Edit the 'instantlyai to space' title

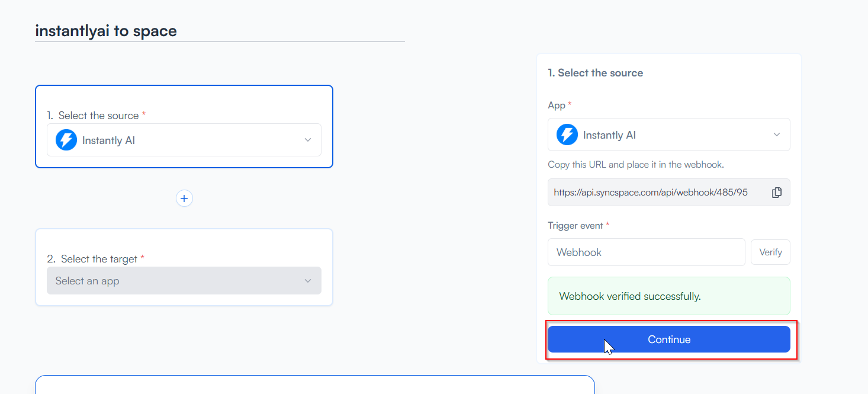(x=106, y=31)
